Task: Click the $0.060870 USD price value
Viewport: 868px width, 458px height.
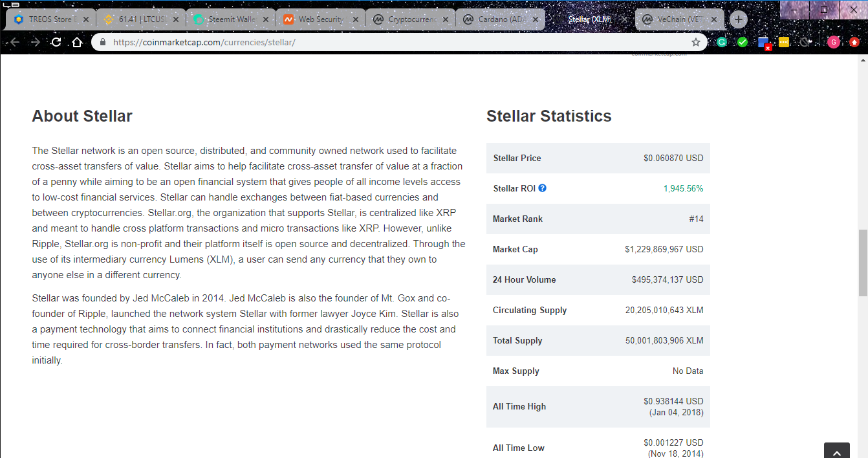Action: pyautogui.click(x=673, y=158)
